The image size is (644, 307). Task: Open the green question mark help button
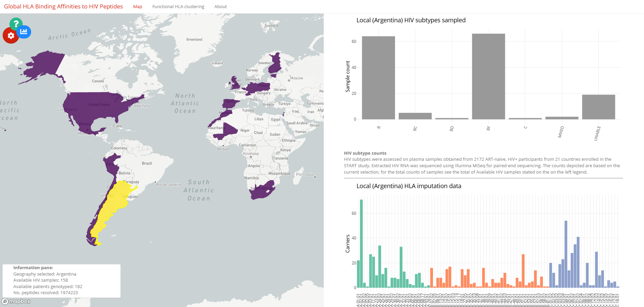point(16,24)
